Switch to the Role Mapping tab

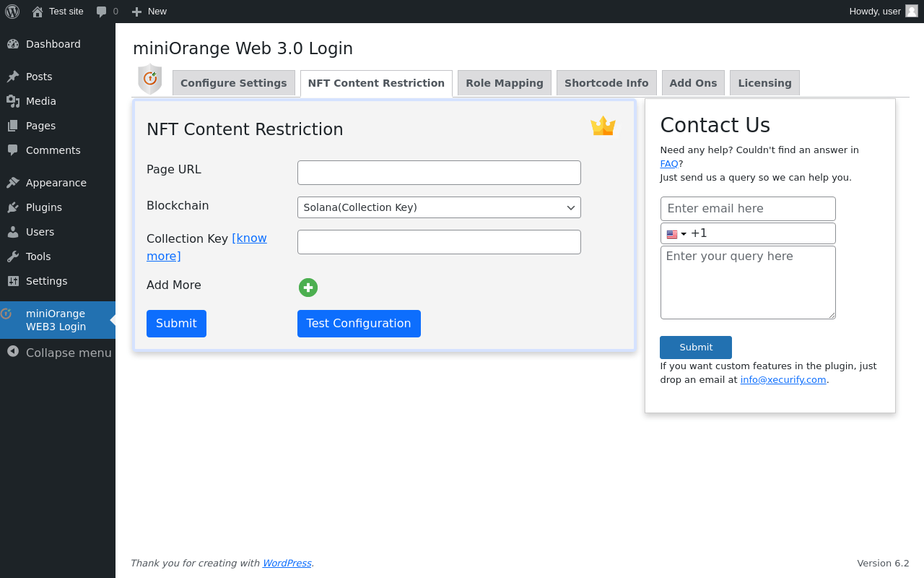(x=505, y=83)
